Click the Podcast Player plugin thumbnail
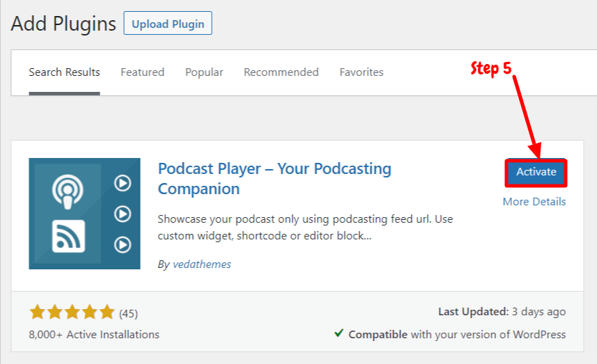 tap(84, 214)
